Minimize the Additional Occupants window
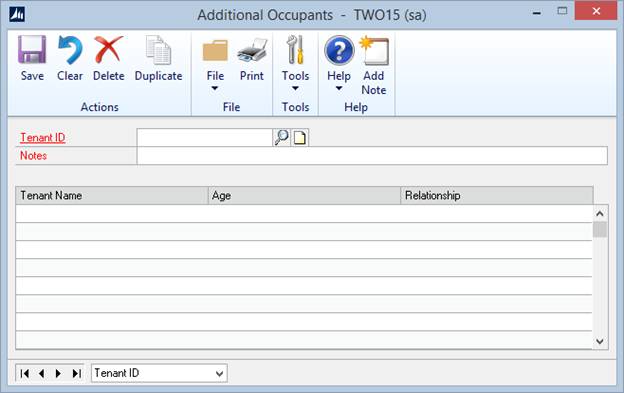Image resolution: width=624 pixels, height=393 pixels. click(x=537, y=13)
